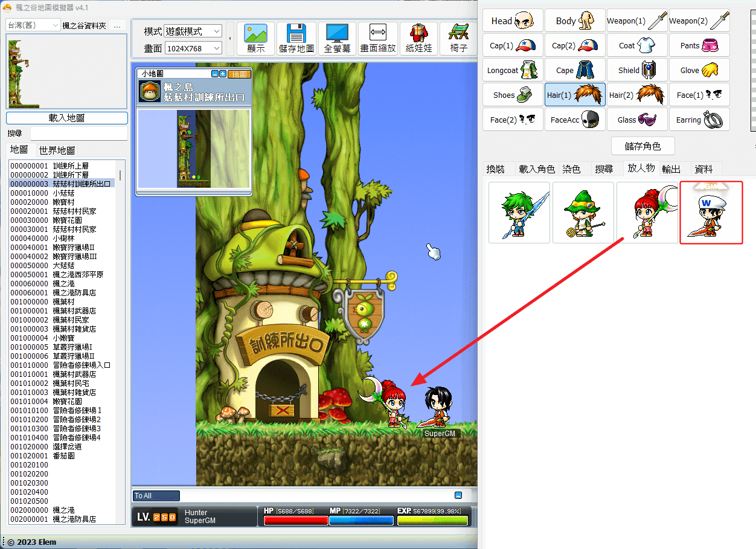Choose the Glass sunglasses equipment slot
The width and height of the screenshot is (756, 549).
click(638, 120)
